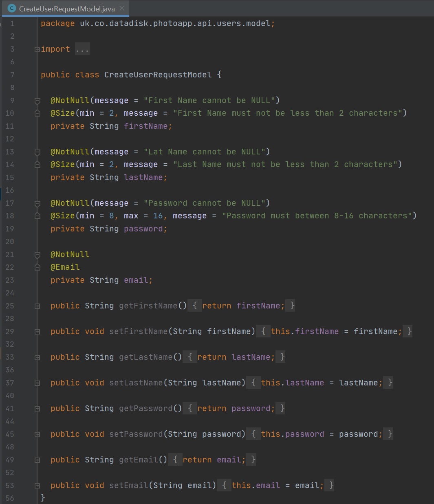
Task: Collapse firstName annotations fold marker at line 9
Action: 37,101
